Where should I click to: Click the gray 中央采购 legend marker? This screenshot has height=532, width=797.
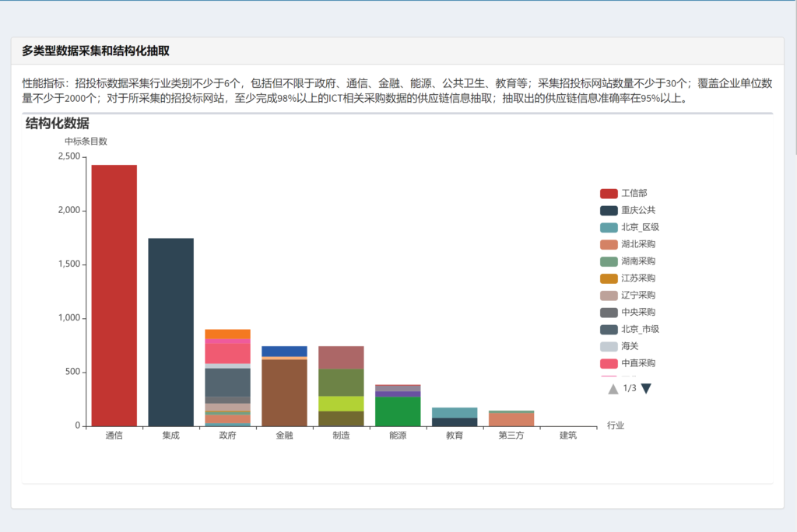pyautogui.click(x=608, y=313)
